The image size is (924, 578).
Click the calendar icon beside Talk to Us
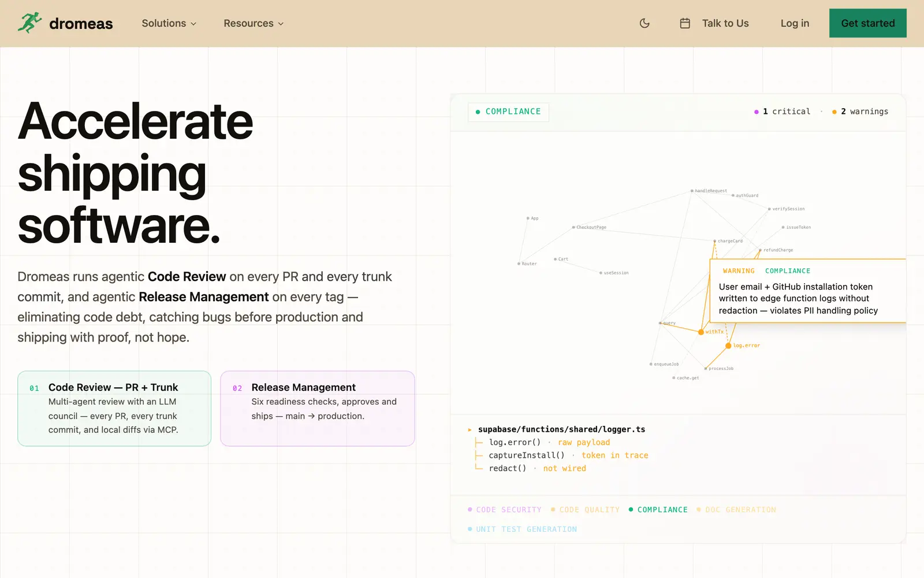pyautogui.click(x=685, y=23)
